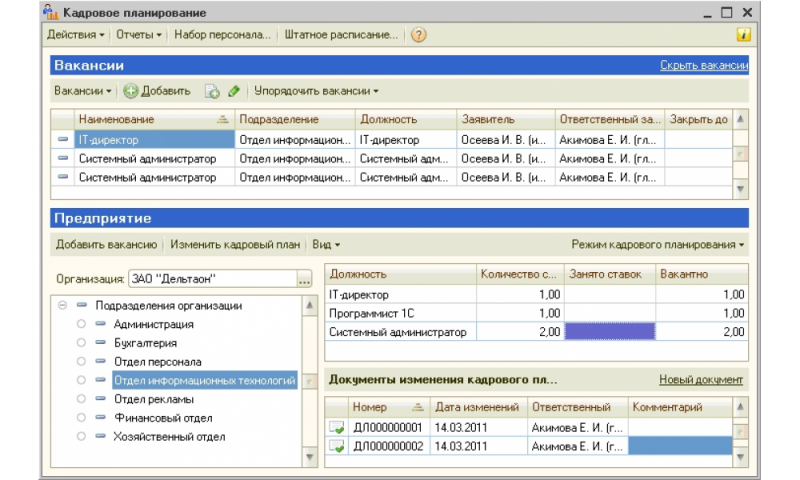800x480 pixels.
Task: Select the Администрация node circle
Action: point(81,324)
